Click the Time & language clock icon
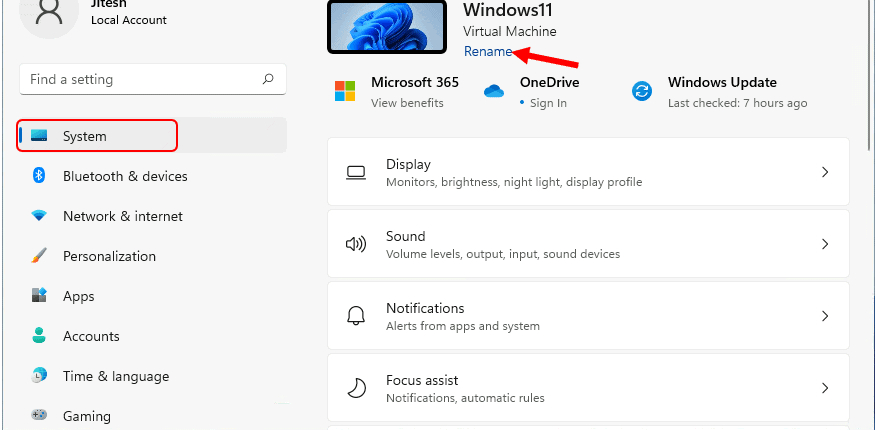880x430 pixels. (39, 376)
